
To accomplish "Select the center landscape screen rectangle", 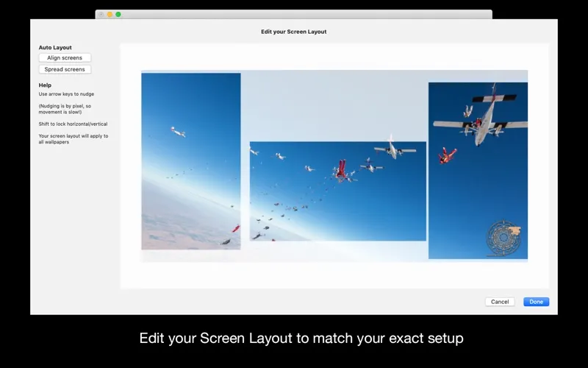I will tap(338, 191).
